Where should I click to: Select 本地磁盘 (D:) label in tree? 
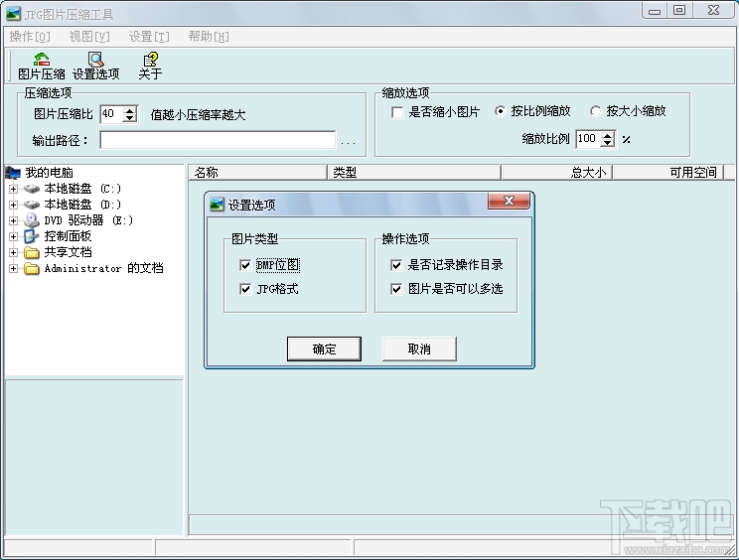point(83,205)
